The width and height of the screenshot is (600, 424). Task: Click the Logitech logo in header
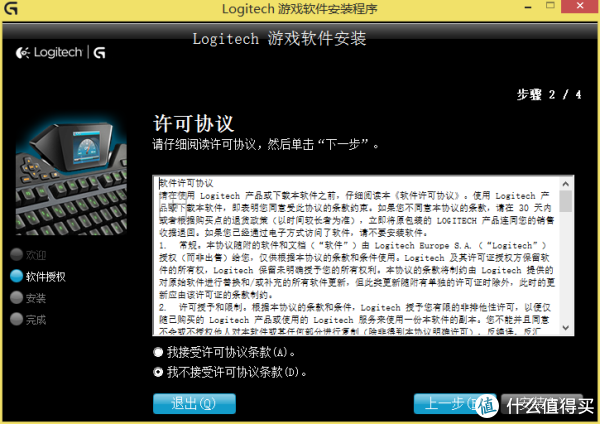click(x=60, y=52)
